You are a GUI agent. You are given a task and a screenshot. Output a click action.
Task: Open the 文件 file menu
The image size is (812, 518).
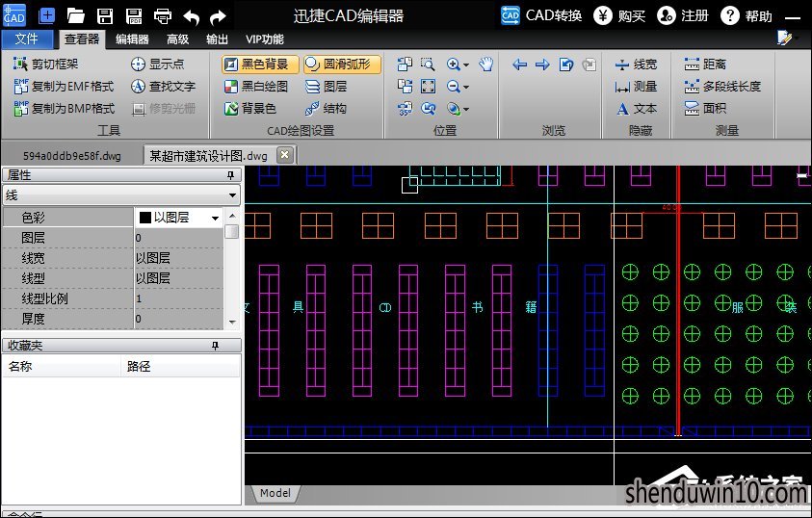click(x=27, y=39)
